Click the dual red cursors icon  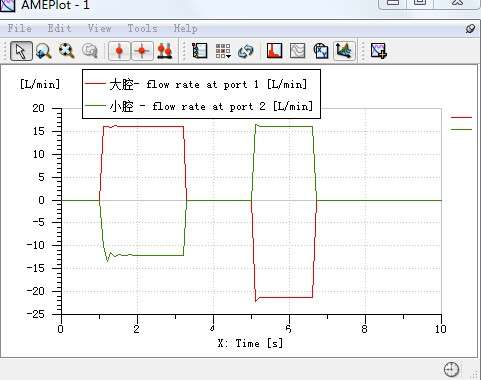coord(165,51)
